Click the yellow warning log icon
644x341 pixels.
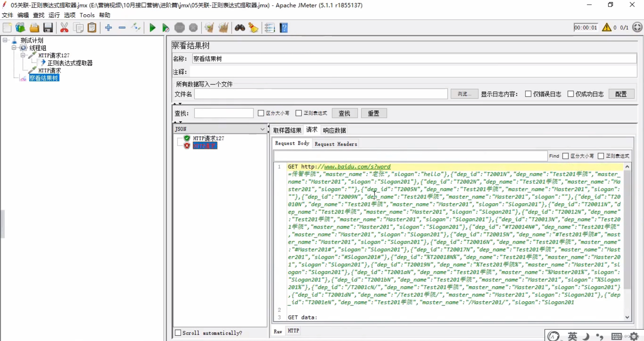pyautogui.click(x=607, y=28)
